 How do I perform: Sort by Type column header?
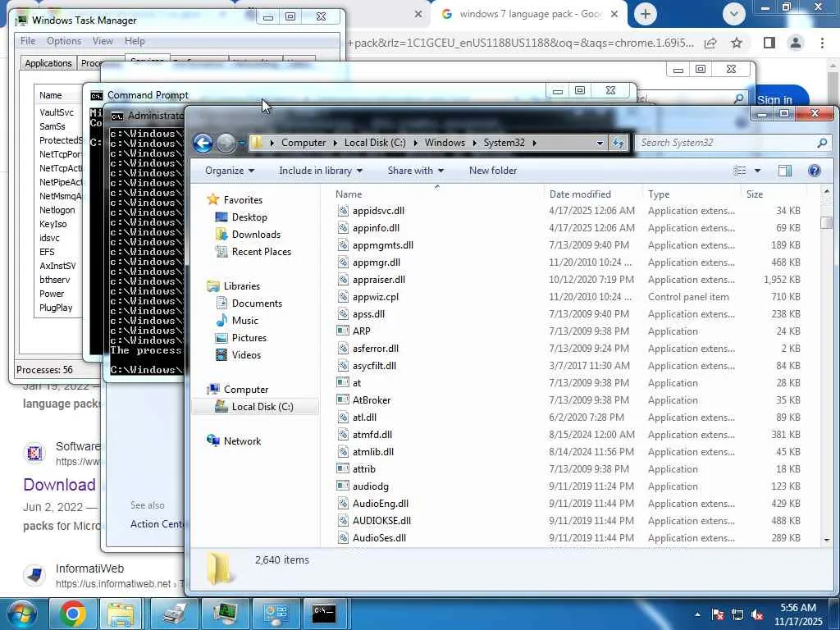pyautogui.click(x=659, y=194)
